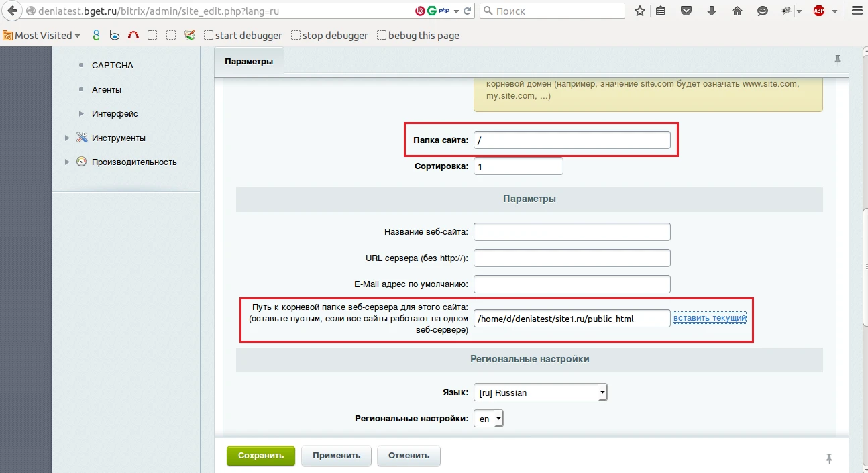The height and width of the screenshot is (473, 868).
Task: Click the Adblock Plus ABP icon
Action: pos(819,11)
